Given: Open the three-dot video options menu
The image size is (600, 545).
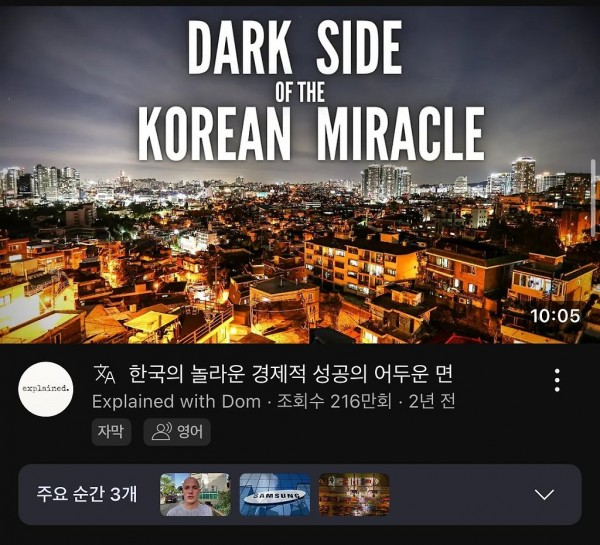Looking at the screenshot, I should (x=557, y=380).
